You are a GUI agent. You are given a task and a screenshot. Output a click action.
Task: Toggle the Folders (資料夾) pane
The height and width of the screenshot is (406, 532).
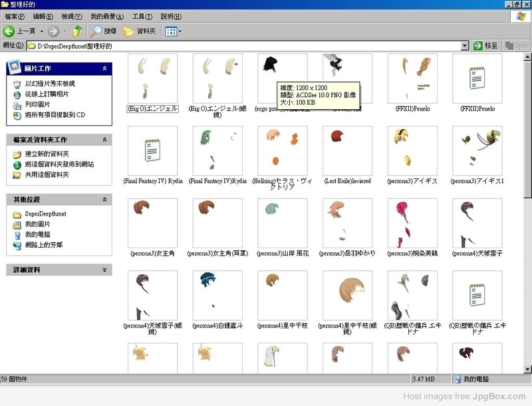(138, 31)
